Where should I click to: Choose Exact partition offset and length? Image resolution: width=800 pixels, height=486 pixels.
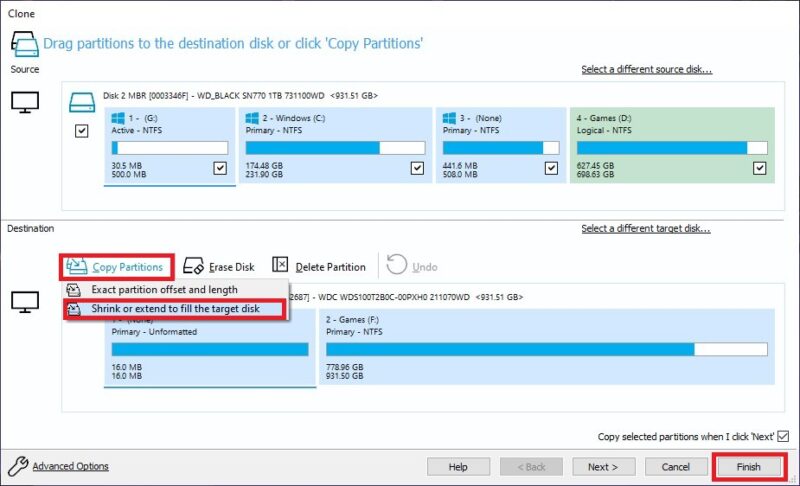(176, 290)
